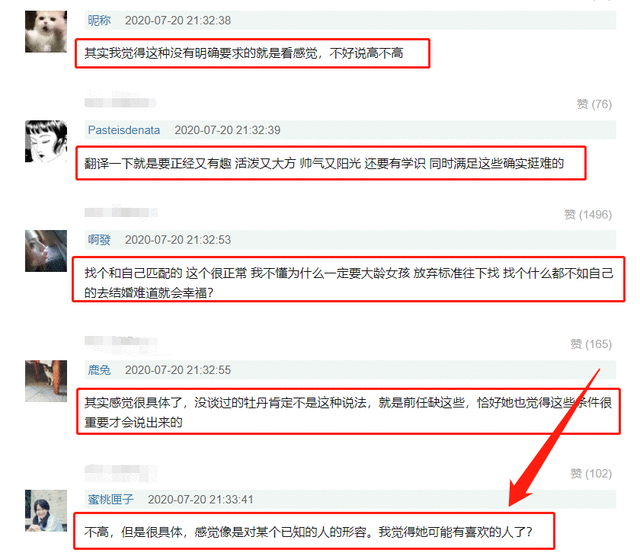Screen dimensions: 640x556
Task: Click timestamp 2020-07-20 21:33:41
Action: click(200, 499)
